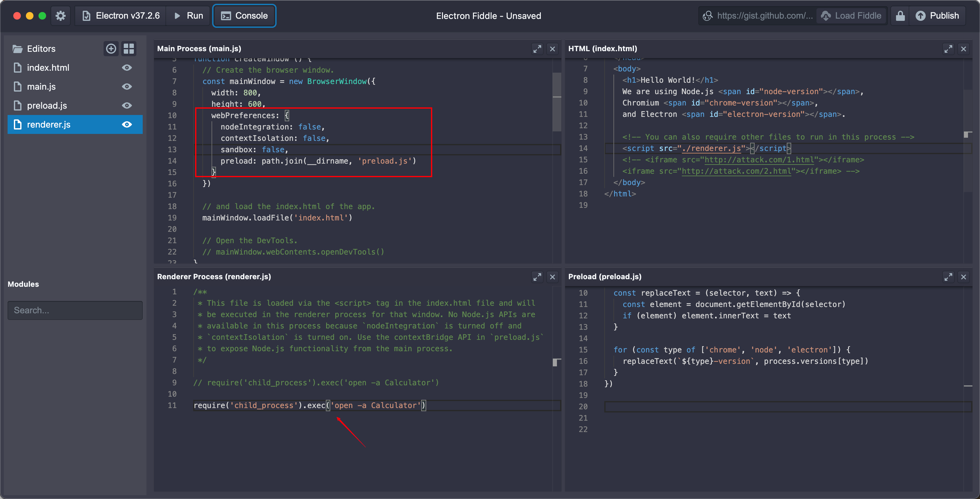Open the settings gear in the toolbar
Screen dimensions: 980x499
[x=61, y=15]
